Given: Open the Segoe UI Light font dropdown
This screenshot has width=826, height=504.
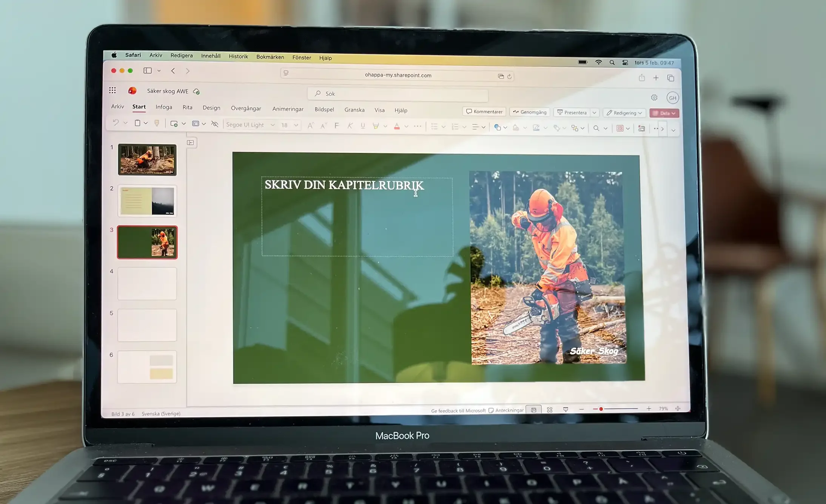Looking at the screenshot, I should point(273,125).
